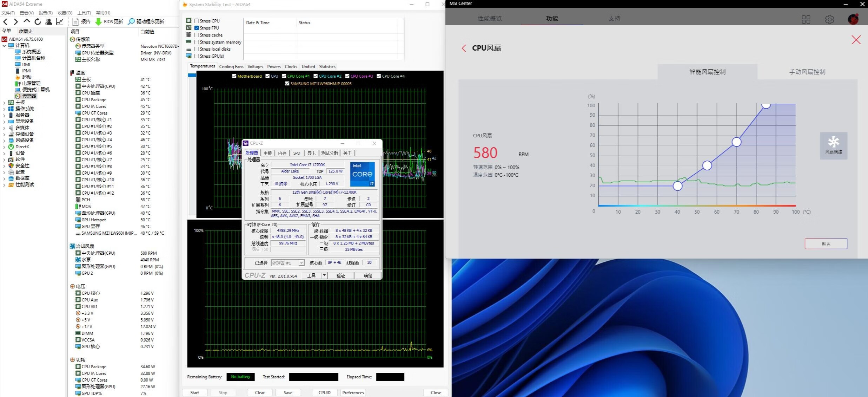
Task: Click the Save button in Stability Test
Action: (288, 393)
